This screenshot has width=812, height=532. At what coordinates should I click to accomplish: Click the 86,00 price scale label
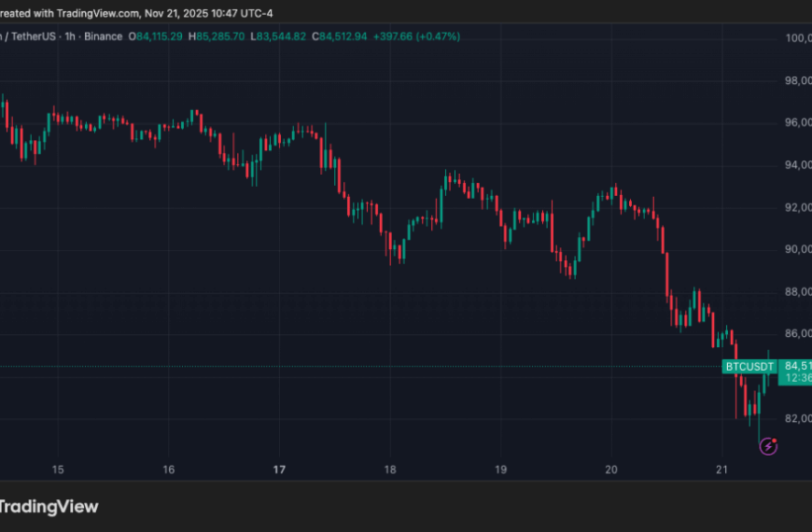point(798,334)
